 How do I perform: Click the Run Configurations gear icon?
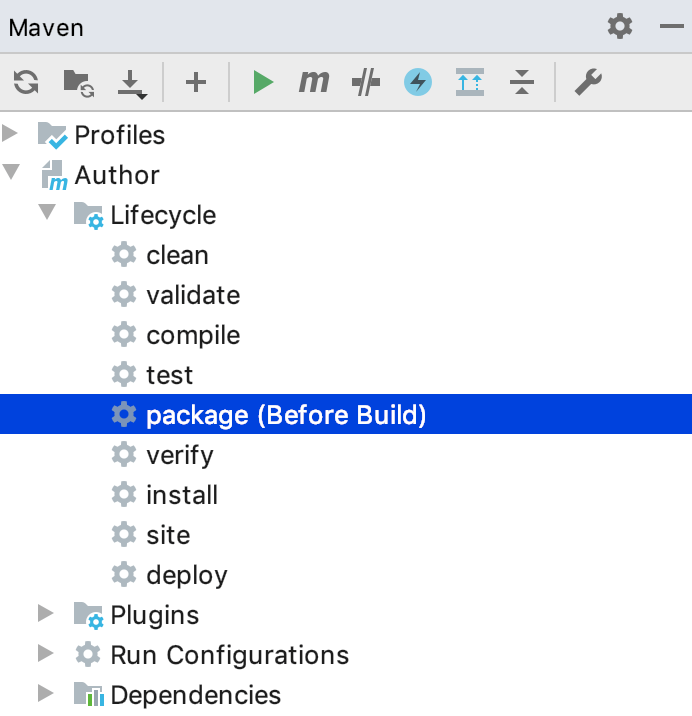[x=88, y=654]
